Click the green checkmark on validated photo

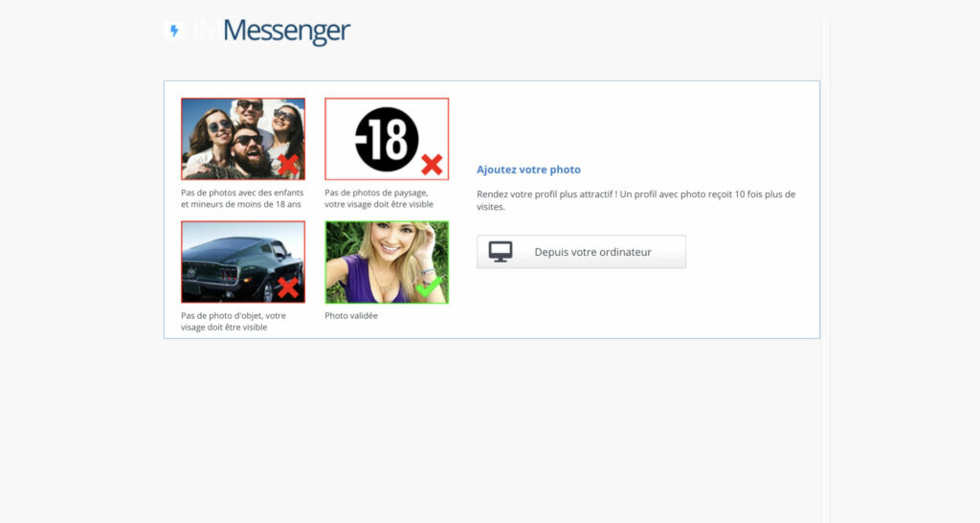430,286
